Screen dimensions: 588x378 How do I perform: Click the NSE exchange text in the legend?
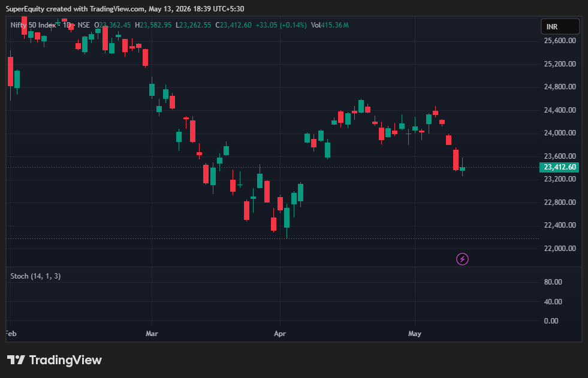84,25
